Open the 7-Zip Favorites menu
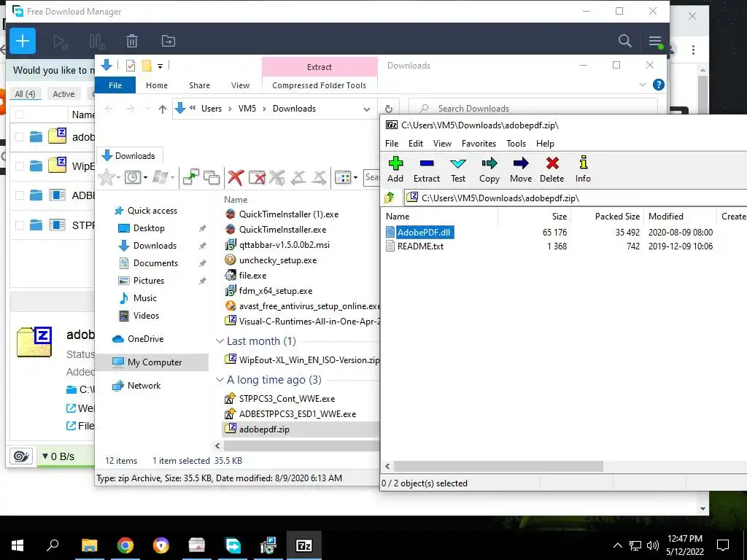 (x=479, y=144)
